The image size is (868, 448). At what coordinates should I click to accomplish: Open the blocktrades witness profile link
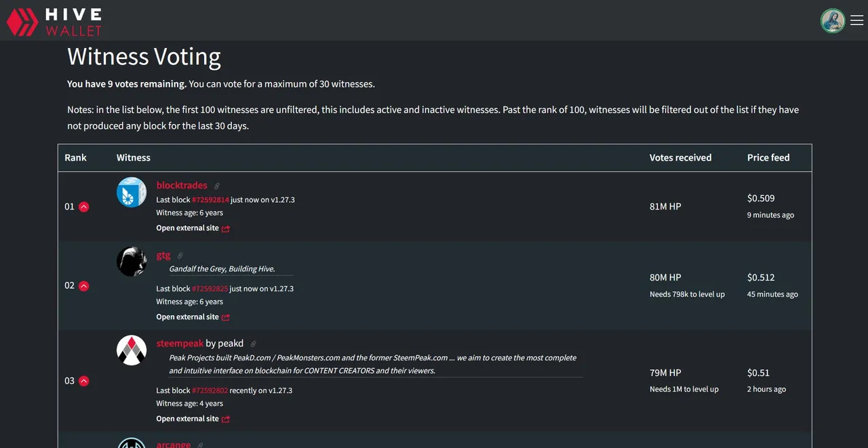[182, 185]
